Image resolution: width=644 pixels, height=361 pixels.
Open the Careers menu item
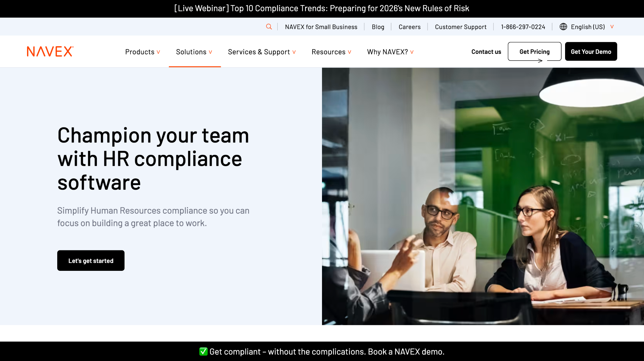[x=409, y=27]
